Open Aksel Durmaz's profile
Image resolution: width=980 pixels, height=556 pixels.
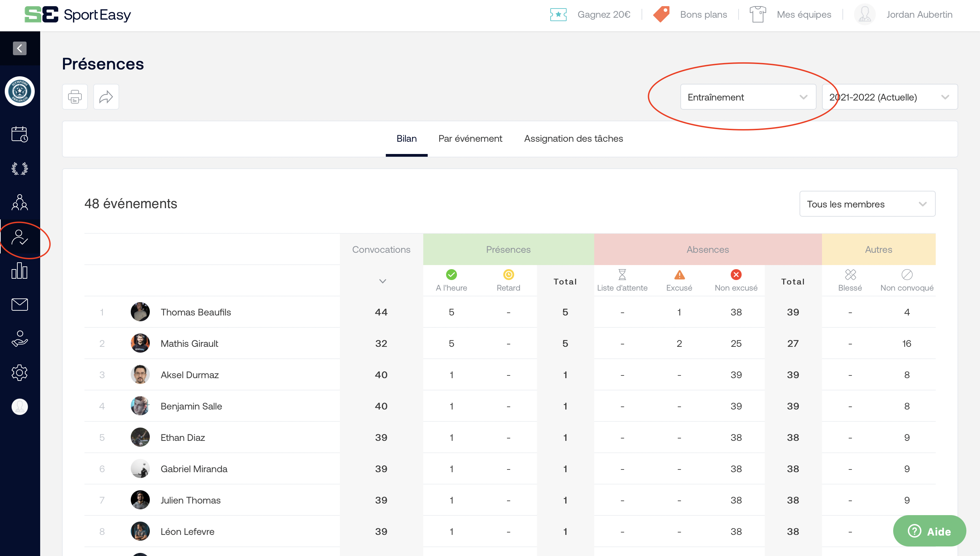coord(190,375)
